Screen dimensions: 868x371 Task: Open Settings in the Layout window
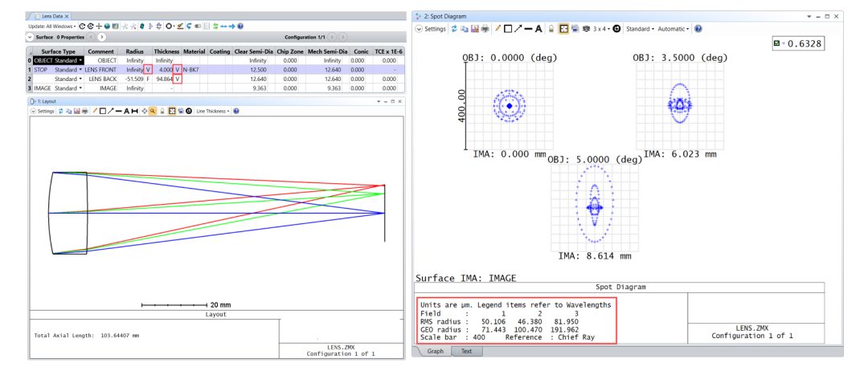pyautogui.click(x=42, y=111)
